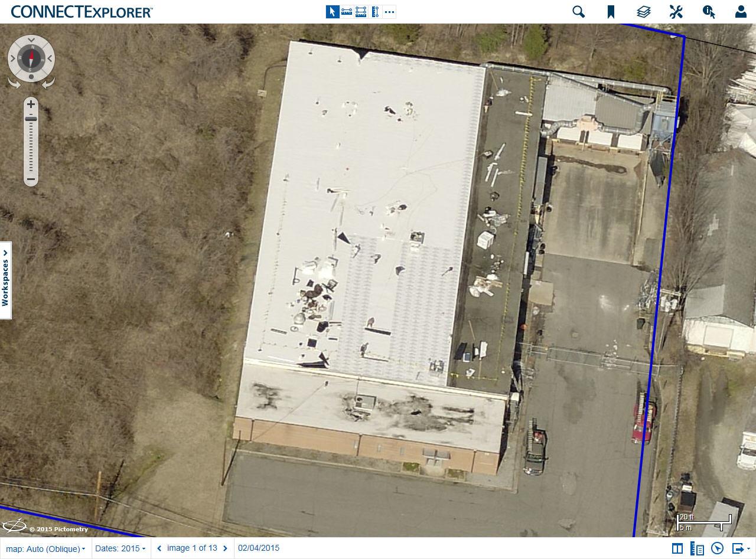Choose the distance measurement tool

[x=347, y=12]
